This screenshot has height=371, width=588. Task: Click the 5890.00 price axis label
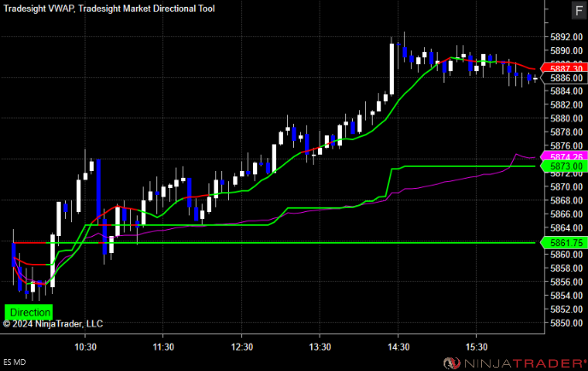567,50
